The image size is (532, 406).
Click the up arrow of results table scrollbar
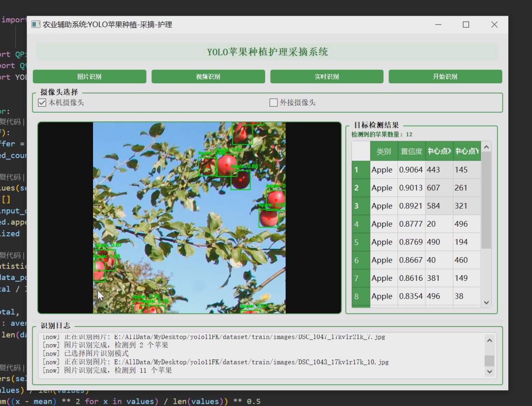pos(486,146)
